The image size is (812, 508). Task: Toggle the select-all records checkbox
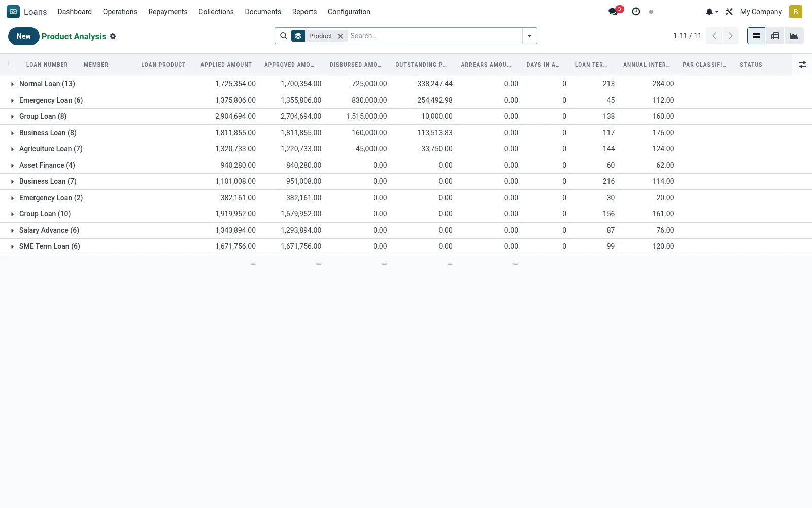pos(11,64)
